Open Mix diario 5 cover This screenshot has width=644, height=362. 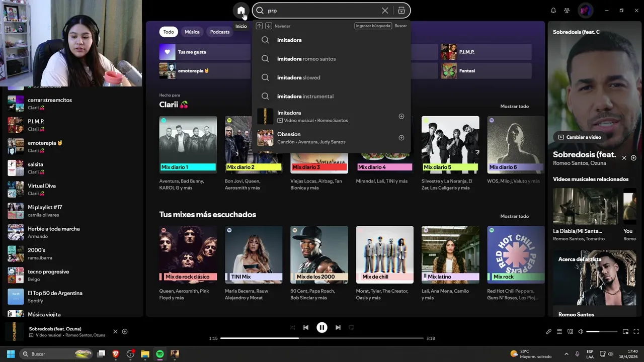450,145
